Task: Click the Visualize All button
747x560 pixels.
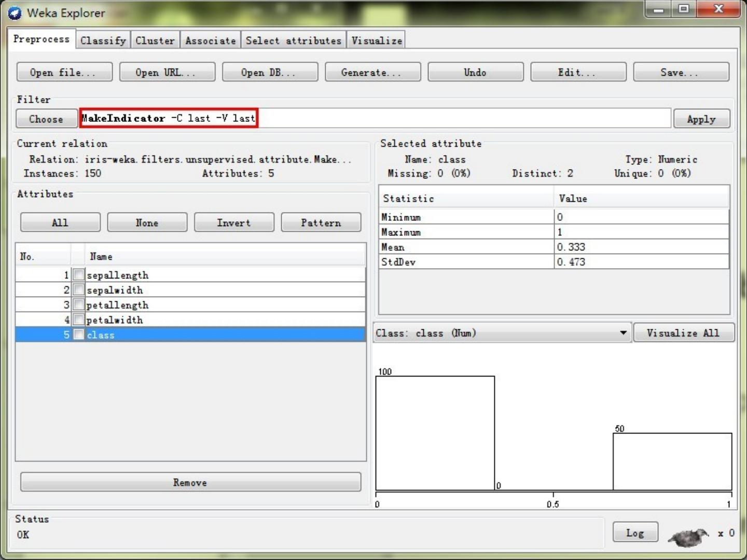Action: click(683, 333)
